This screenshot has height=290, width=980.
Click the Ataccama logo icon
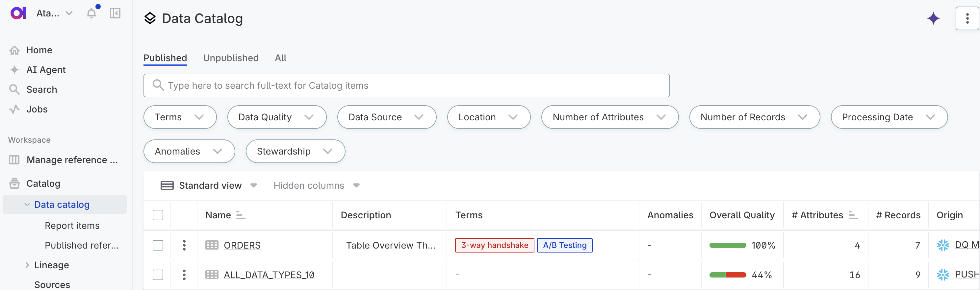point(18,13)
